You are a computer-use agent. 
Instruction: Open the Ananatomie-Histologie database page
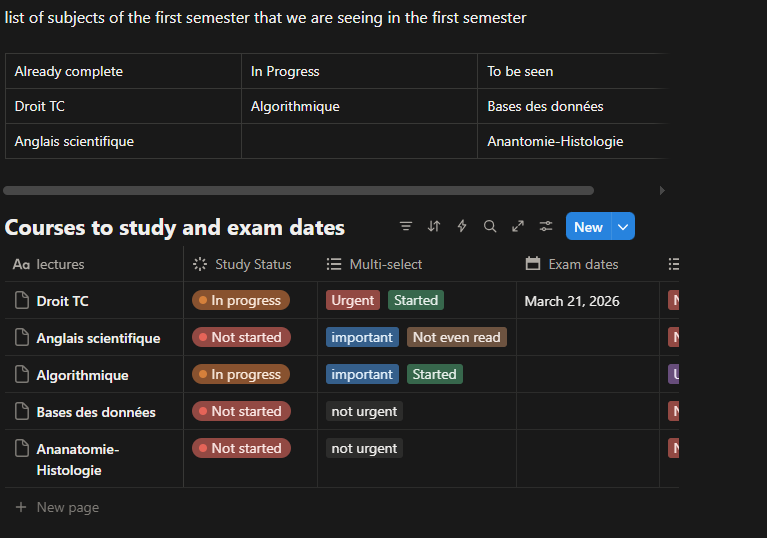[78, 460]
